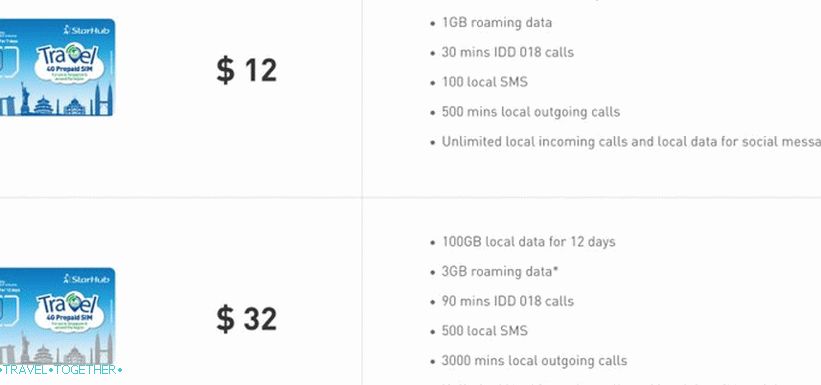821x385 pixels.
Task: Click the $12 StarHub Travel SIM card image
Action: 57,67
